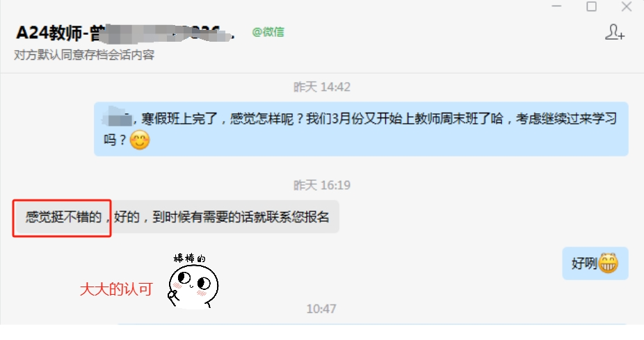The height and width of the screenshot is (340, 644).
Task: Minimize the chat window
Action: click(x=556, y=6)
